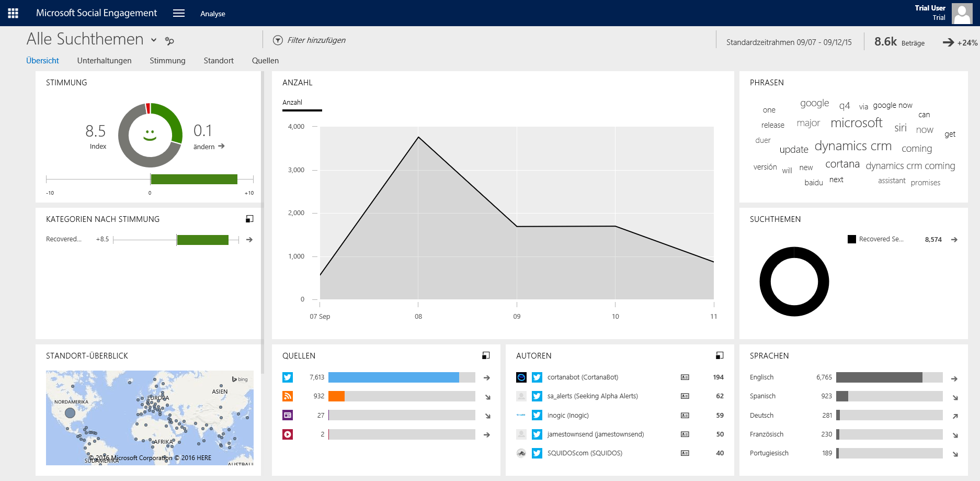Click the blue Twitter source bar
Viewport: 980px width, 481px height.
tap(393, 377)
